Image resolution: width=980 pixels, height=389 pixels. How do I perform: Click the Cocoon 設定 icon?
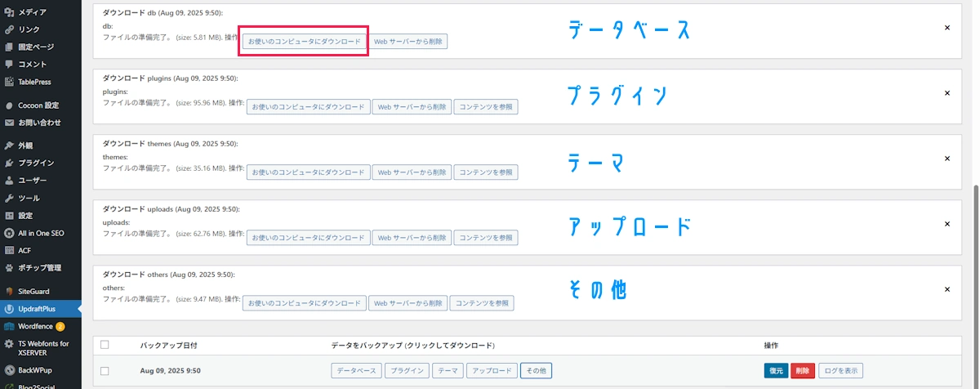9,105
